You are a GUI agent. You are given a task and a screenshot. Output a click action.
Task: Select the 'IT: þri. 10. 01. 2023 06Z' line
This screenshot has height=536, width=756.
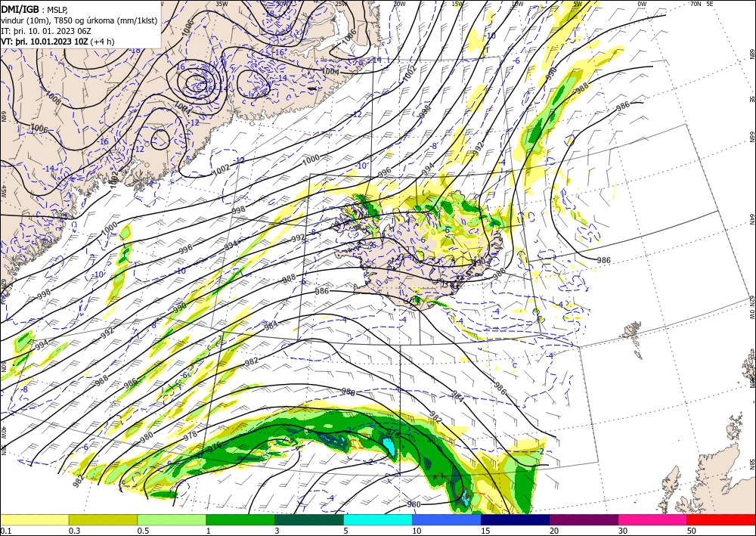click(47, 31)
